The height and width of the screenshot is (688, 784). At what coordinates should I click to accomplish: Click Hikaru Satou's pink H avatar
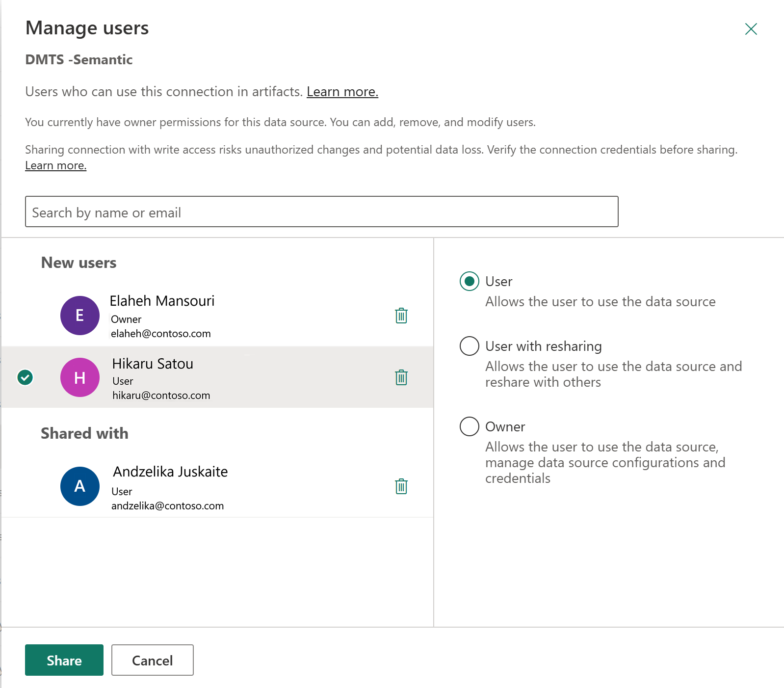tap(80, 377)
